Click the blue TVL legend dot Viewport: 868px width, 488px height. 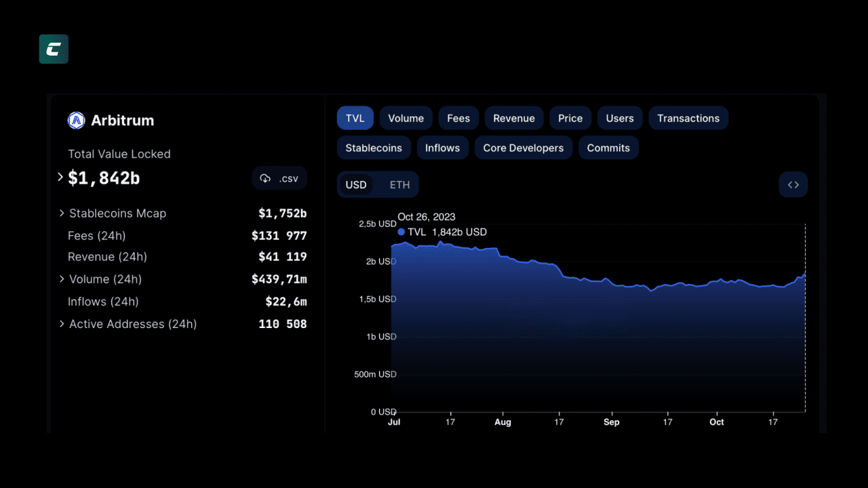coord(401,232)
